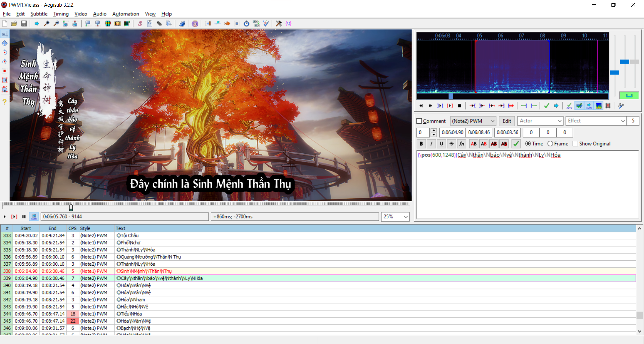Click the Edit style button
This screenshot has height=344, width=644.
coord(507,121)
